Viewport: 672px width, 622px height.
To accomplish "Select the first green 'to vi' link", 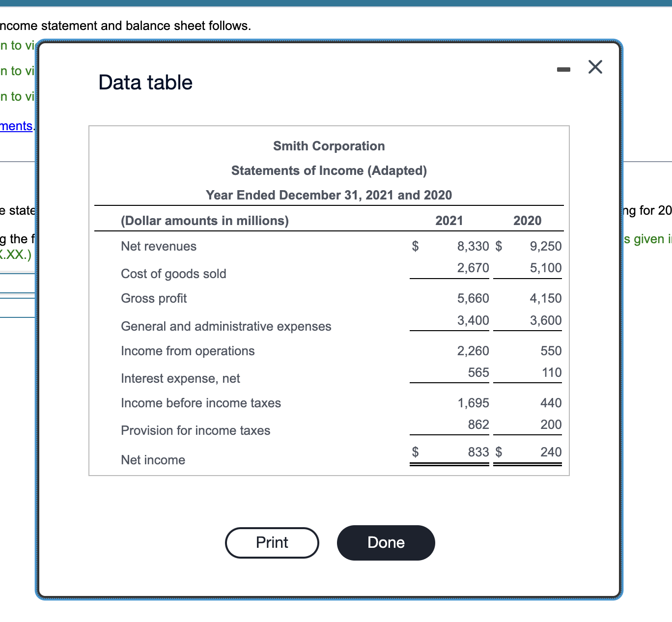I will (17, 45).
